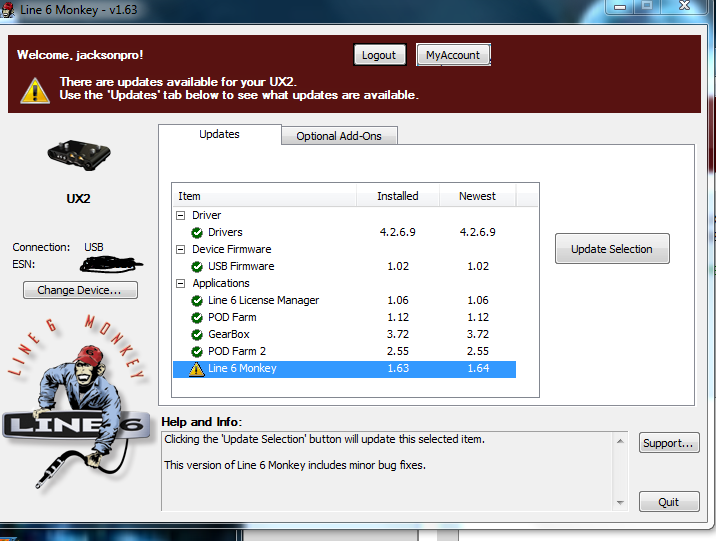Open MyAccount
Screen dimensions: 716x541
pyautogui.click(x=453, y=55)
